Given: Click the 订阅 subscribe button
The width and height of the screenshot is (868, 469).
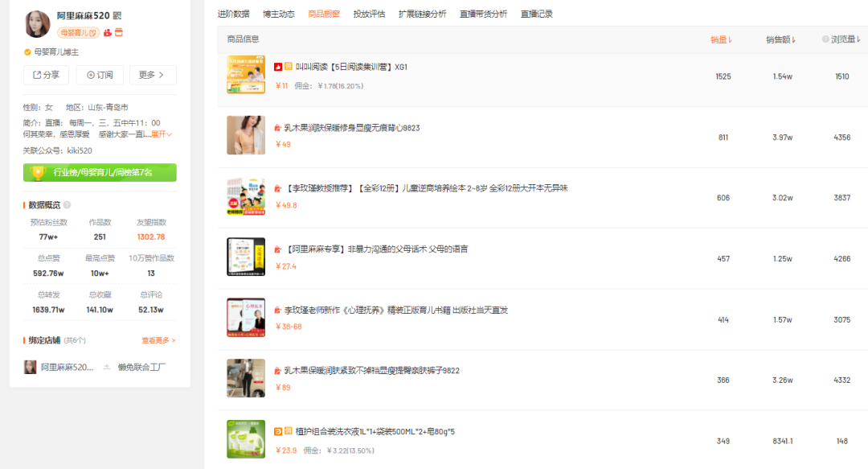Looking at the screenshot, I should point(100,75).
